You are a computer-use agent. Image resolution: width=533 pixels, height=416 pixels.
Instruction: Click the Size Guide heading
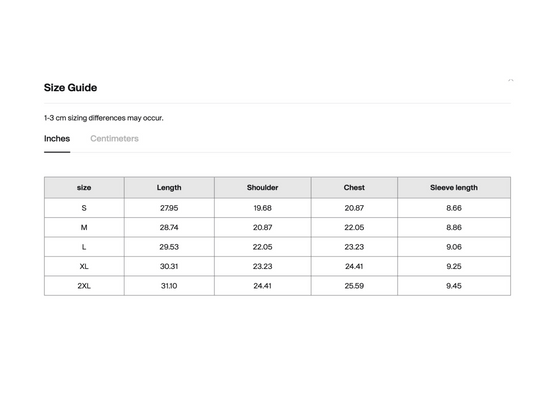(70, 88)
